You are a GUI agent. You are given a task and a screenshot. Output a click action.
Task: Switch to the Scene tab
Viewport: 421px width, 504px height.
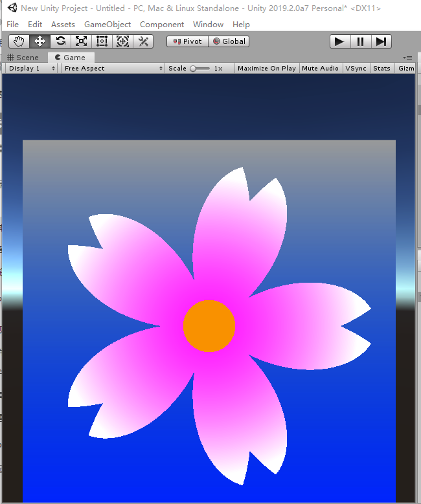click(x=23, y=58)
